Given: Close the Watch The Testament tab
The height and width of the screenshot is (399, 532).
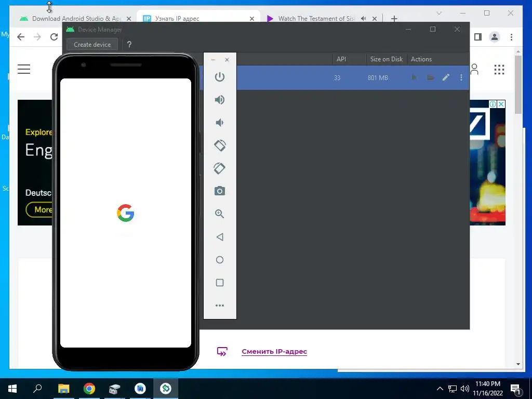Looking at the screenshot, I should click(374, 19).
